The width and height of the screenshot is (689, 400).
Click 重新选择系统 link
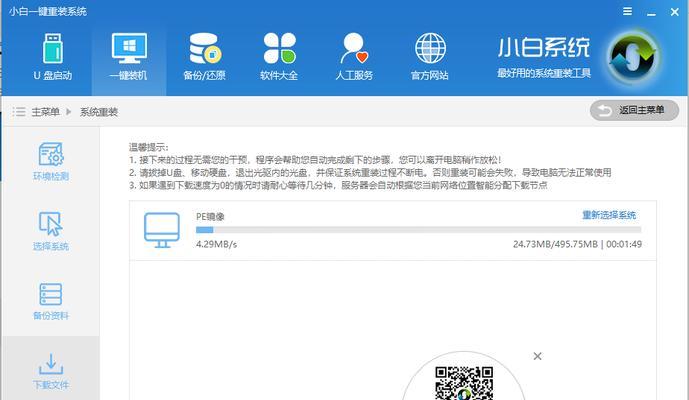[609, 215]
